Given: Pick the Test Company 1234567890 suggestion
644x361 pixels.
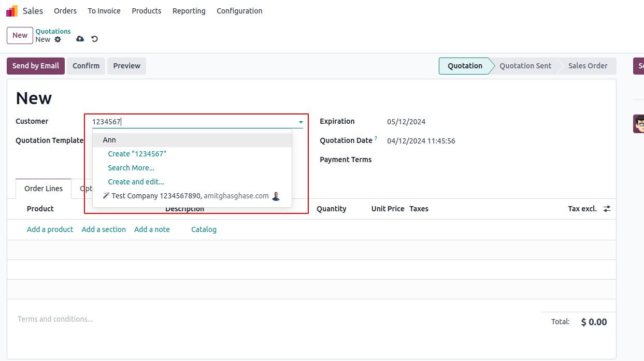Looking at the screenshot, I should point(192,196).
